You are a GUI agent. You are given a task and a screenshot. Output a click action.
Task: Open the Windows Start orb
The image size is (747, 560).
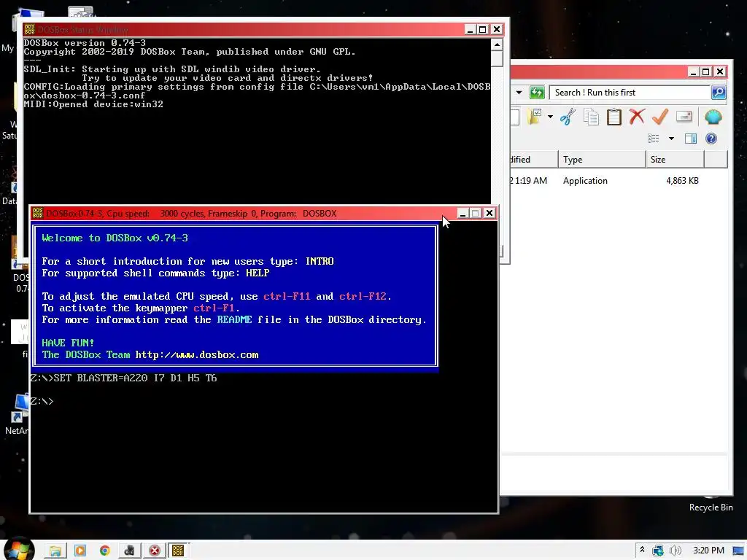18,550
